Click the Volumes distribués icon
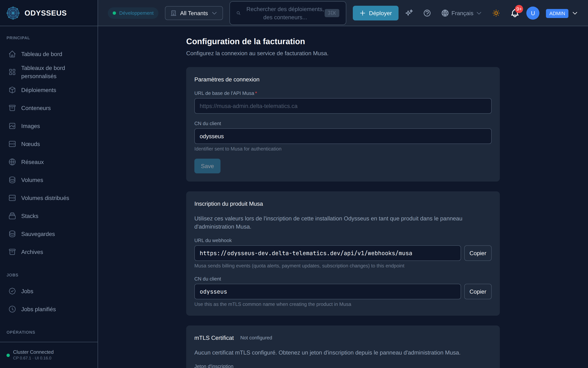 [x=12, y=198]
